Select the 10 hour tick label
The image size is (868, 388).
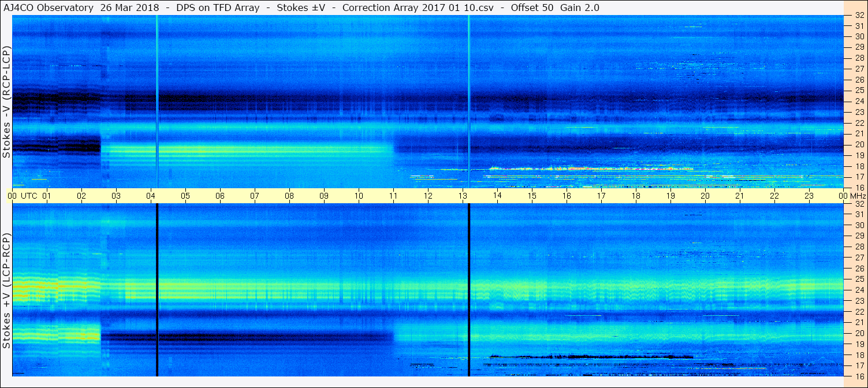tap(359, 196)
